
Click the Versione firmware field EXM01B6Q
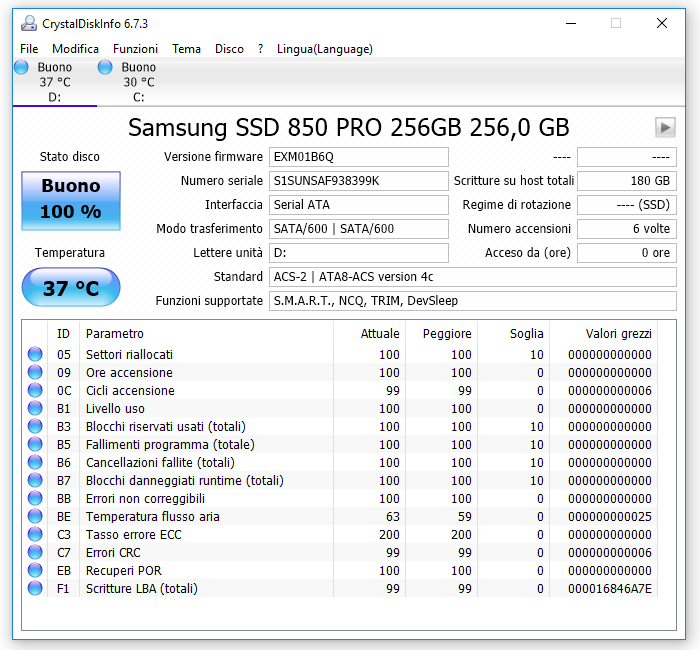358,157
